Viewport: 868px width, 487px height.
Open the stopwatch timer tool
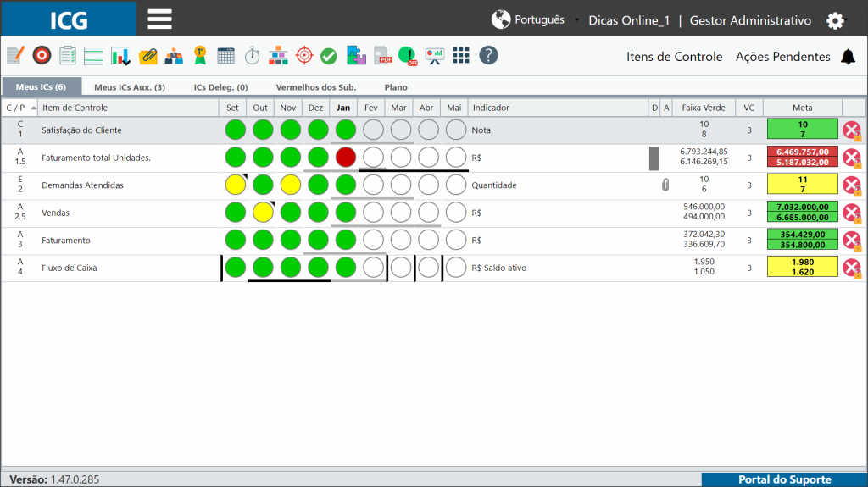coord(253,56)
